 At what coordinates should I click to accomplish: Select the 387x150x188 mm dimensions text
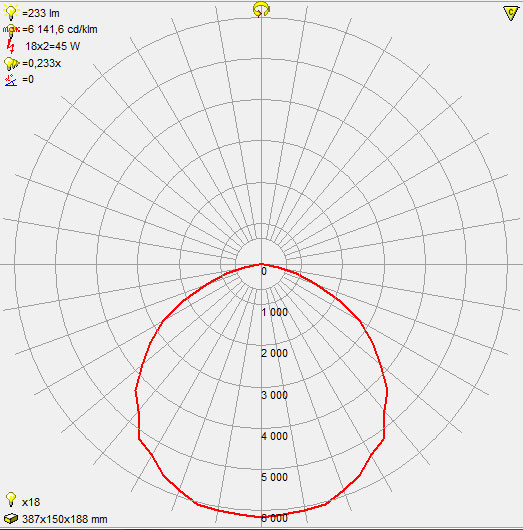(65, 519)
